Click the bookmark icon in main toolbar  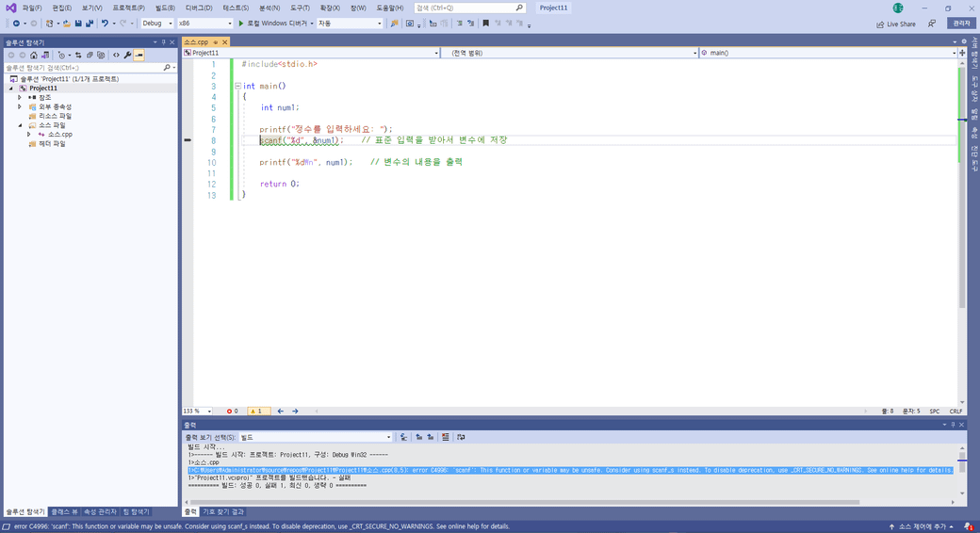tap(485, 24)
